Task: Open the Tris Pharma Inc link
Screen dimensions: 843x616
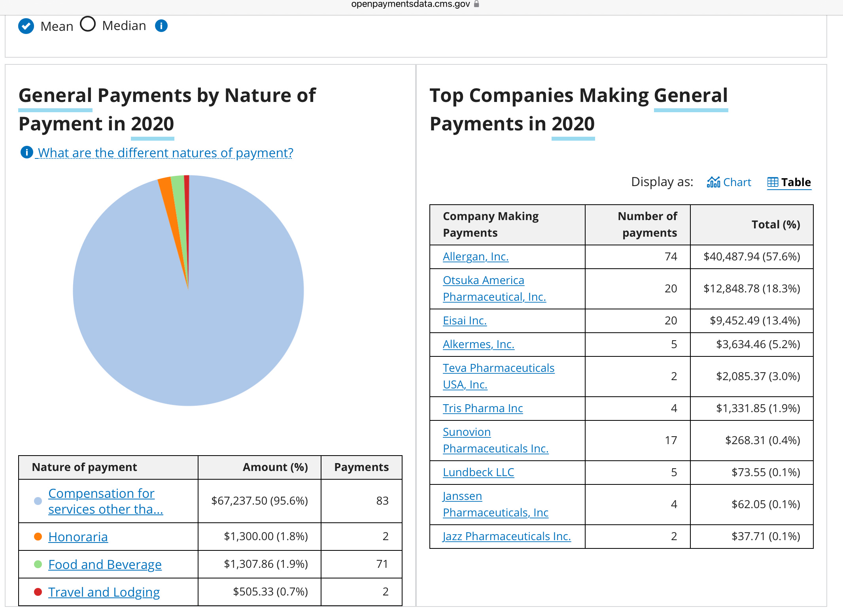Action: [483, 409]
